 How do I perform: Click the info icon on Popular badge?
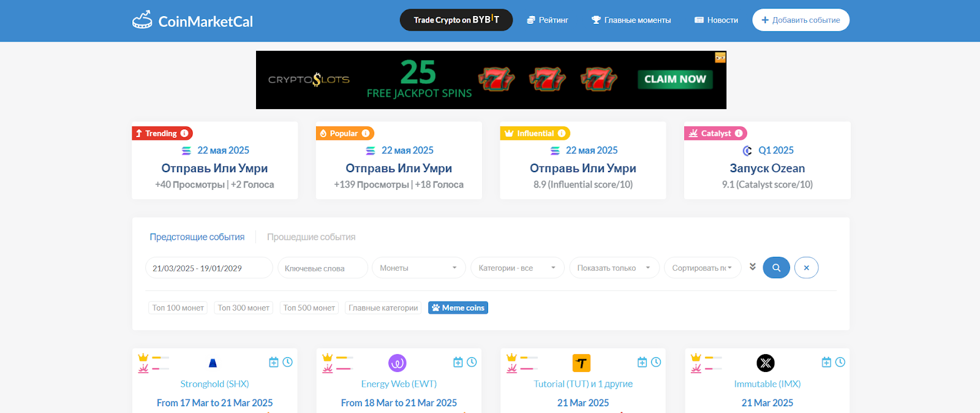pyautogui.click(x=366, y=133)
